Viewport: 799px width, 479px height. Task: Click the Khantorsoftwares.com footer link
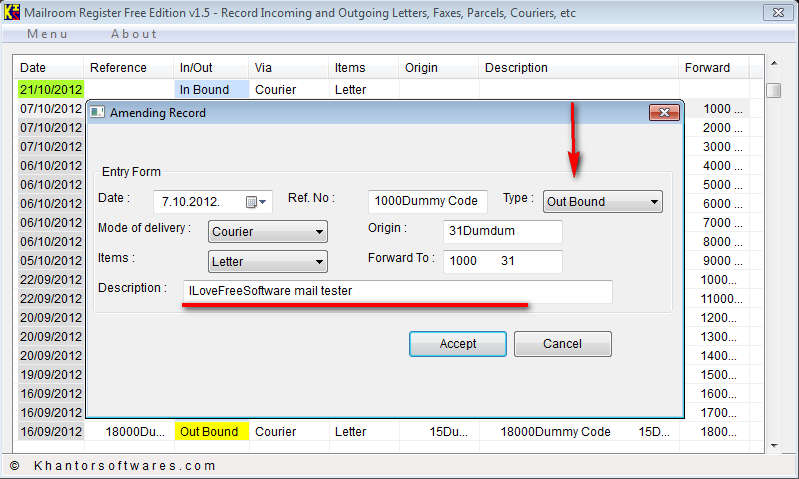tap(125, 465)
